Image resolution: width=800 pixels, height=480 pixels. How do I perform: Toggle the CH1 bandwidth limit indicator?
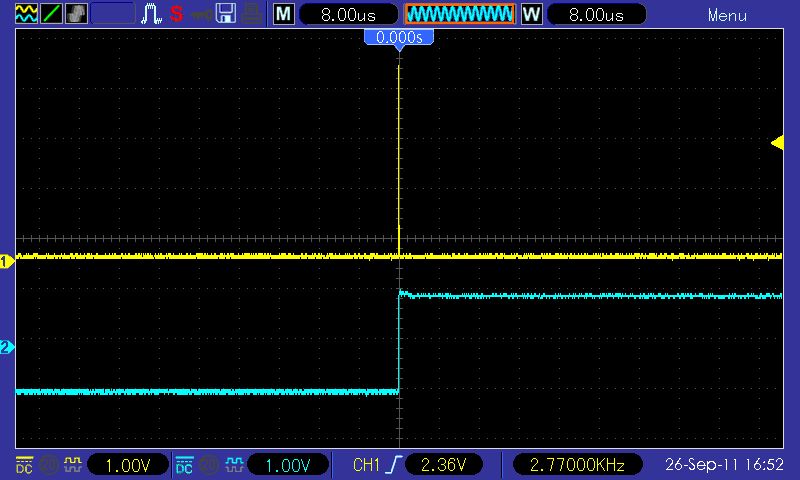click(x=47, y=465)
